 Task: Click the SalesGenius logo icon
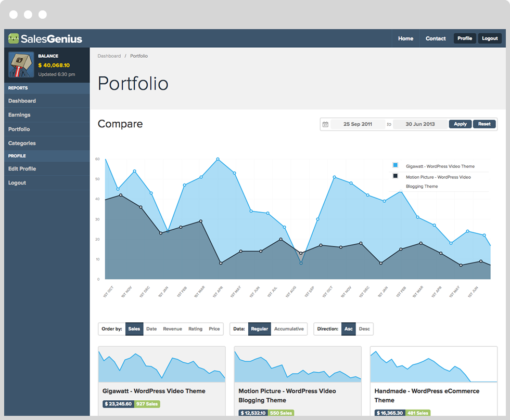pyautogui.click(x=14, y=38)
